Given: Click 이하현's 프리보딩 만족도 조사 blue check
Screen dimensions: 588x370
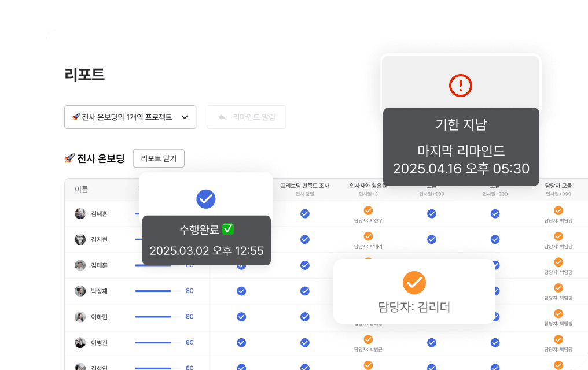Looking at the screenshot, I should point(305,317).
